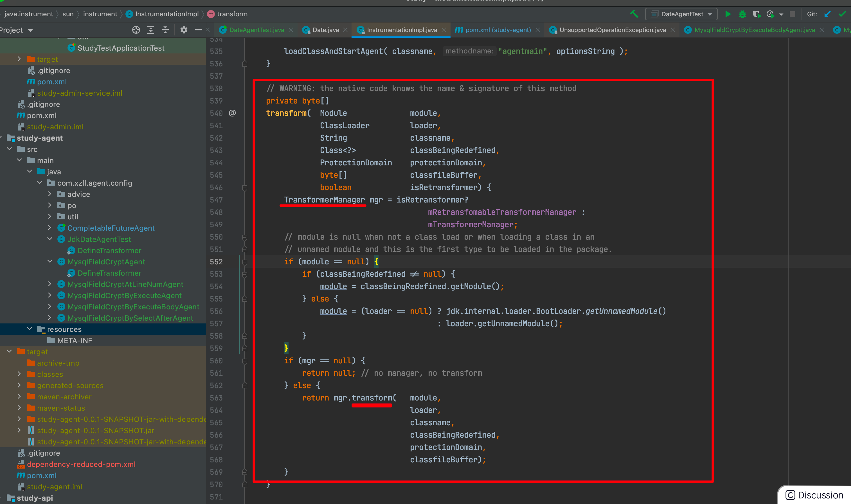Screen dimensions: 851x504
Task: Open the Project view dropdown
Action: pyautogui.click(x=16, y=30)
